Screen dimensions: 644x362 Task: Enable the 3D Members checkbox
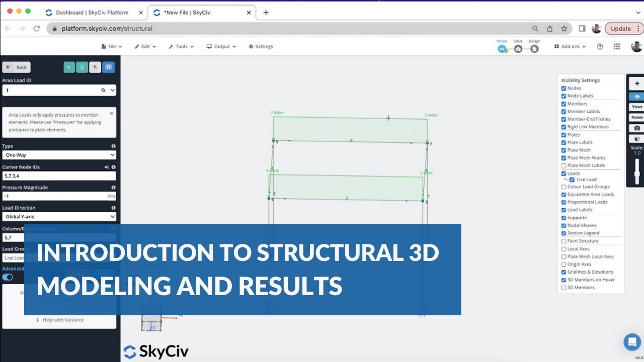point(563,288)
